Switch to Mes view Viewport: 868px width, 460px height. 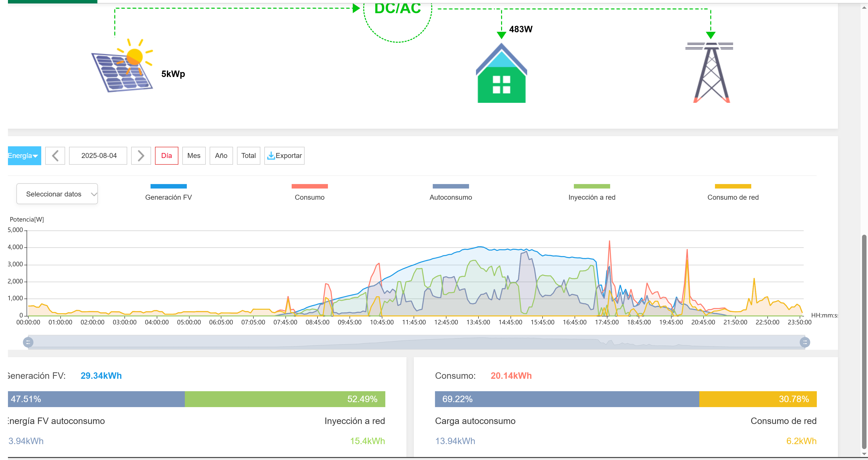[194, 156]
